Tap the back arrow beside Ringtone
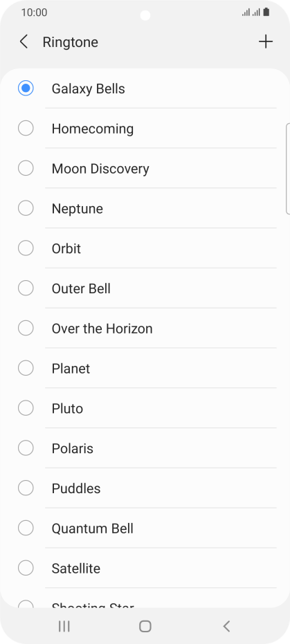Image resolution: width=290 pixels, height=644 pixels. 24,42
